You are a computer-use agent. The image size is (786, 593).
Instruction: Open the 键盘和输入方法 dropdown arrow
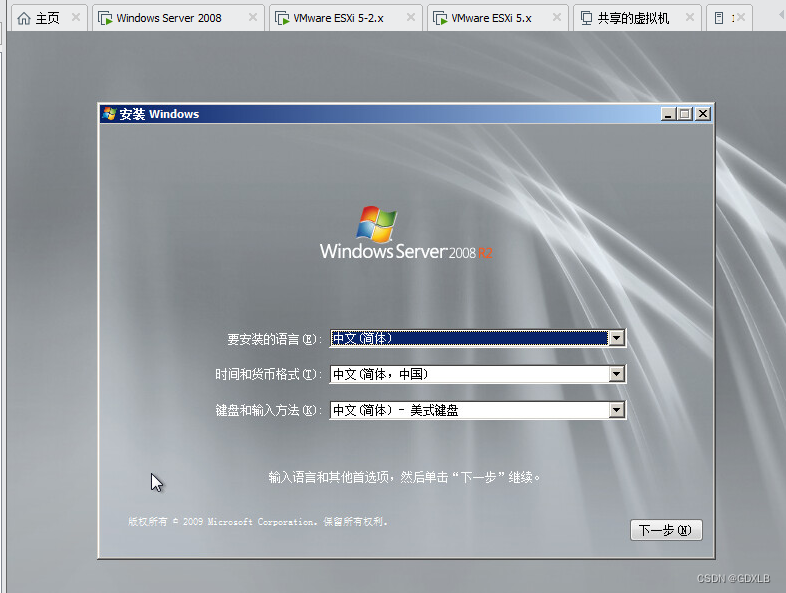pyautogui.click(x=617, y=410)
